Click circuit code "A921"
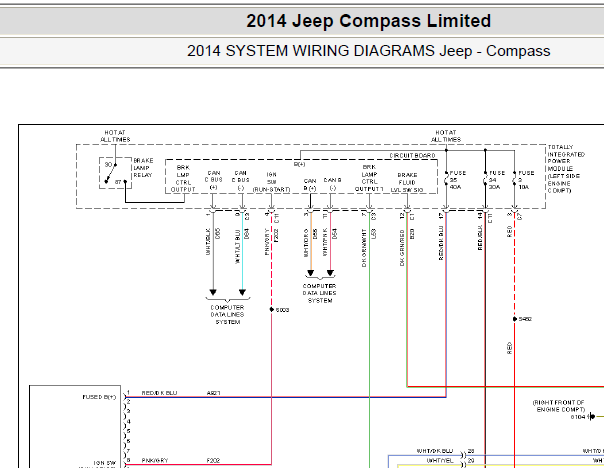 (x=213, y=393)
